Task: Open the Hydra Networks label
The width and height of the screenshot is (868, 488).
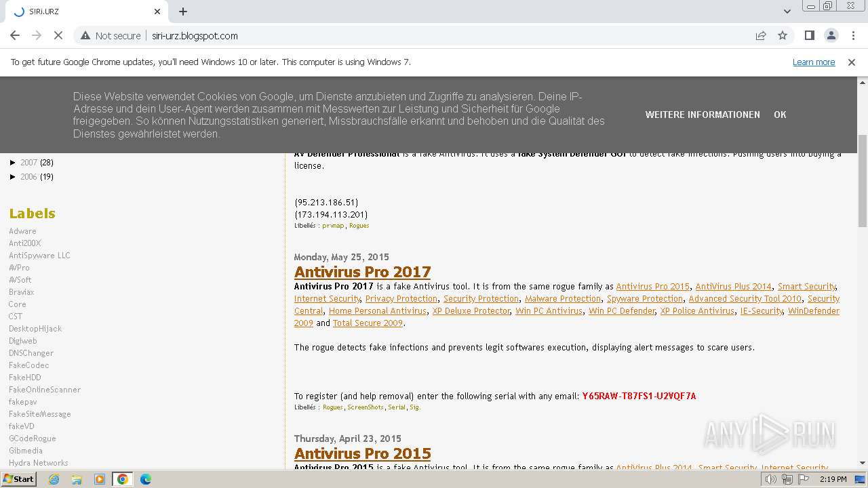Action: tap(39, 463)
